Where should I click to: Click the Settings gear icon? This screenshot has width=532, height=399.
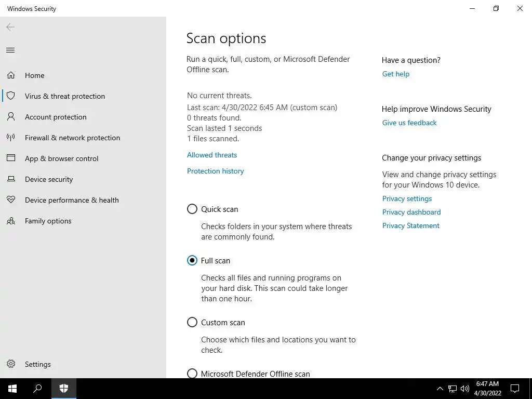[11, 364]
